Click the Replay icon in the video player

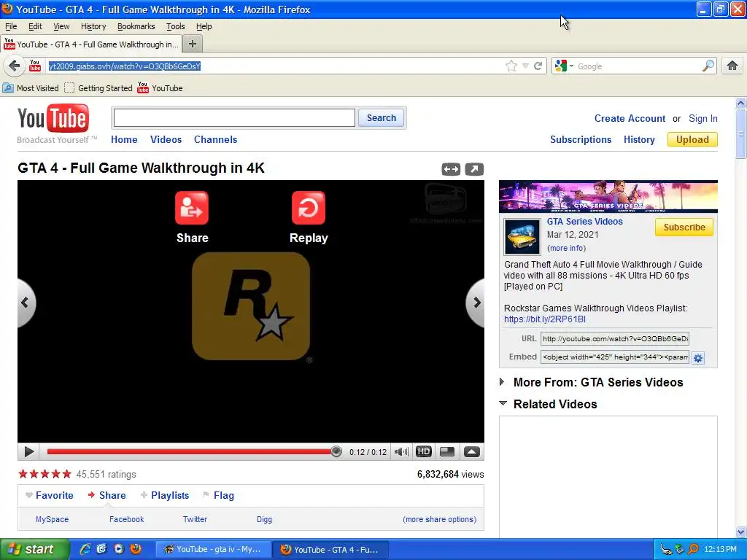(309, 208)
